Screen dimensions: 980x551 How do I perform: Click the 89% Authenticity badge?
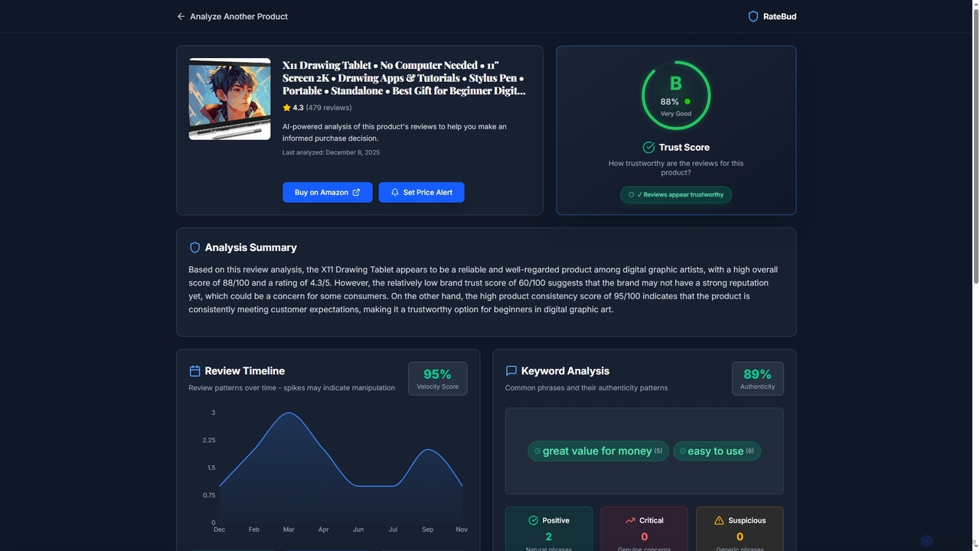coord(758,378)
